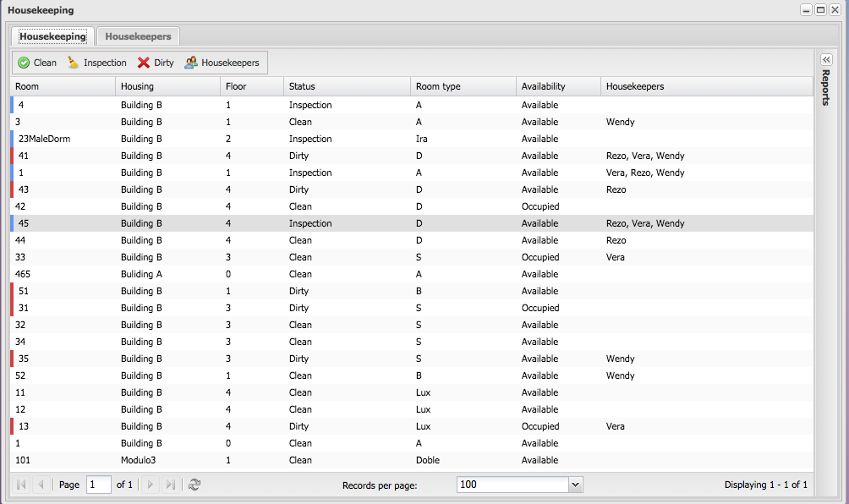Select room 4 row
Viewport: 849px width, 504px height.
pos(412,105)
